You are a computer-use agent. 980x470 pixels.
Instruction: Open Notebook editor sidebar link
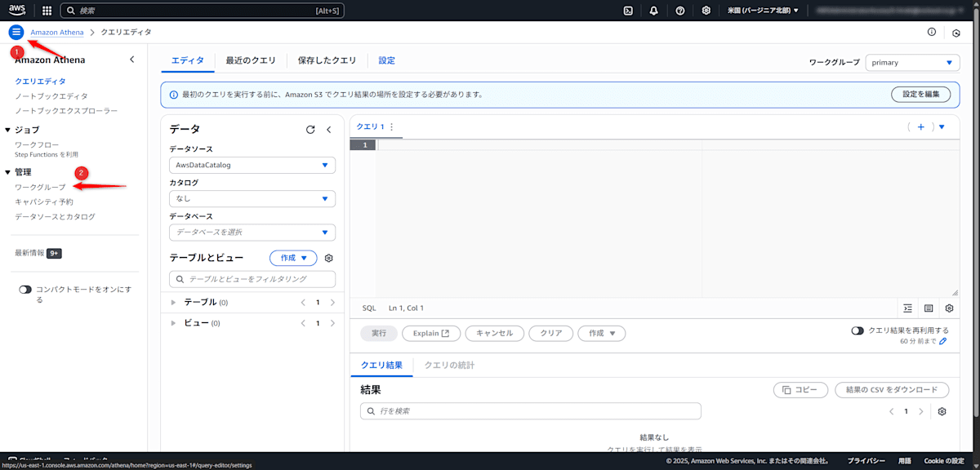51,95
